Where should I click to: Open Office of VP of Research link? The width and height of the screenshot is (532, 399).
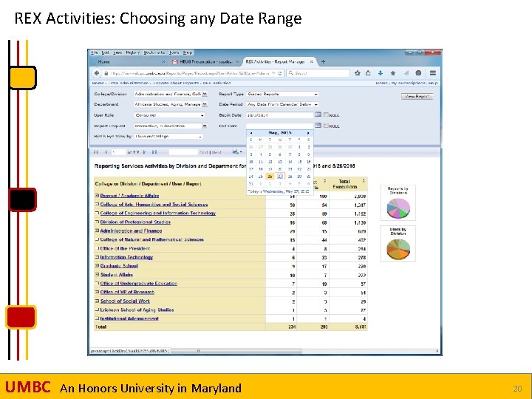click(x=127, y=292)
